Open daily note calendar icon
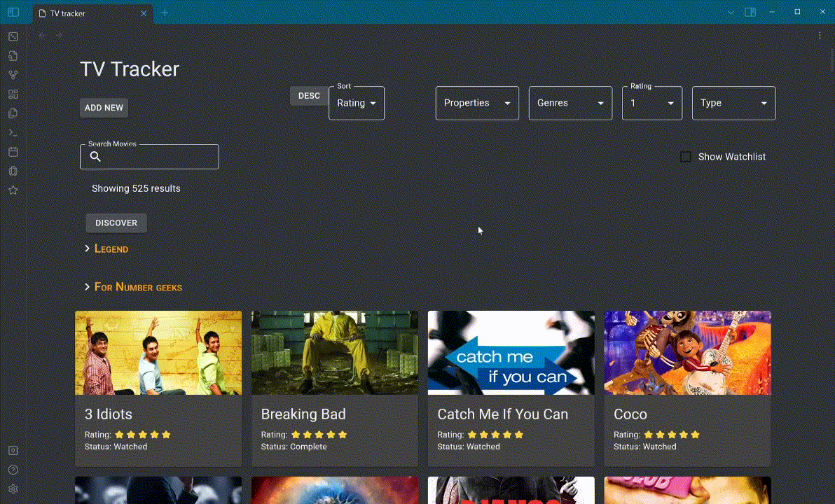This screenshot has width=835, height=504. (13, 152)
